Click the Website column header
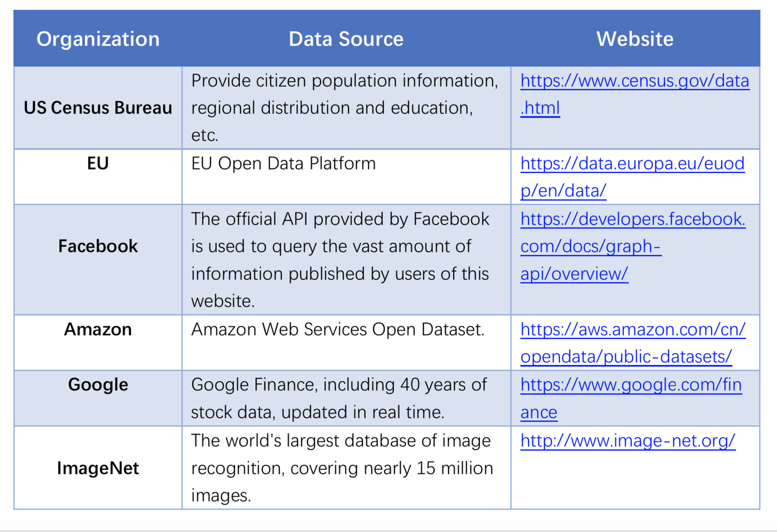Image resolution: width=777 pixels, height=532 pixels. (635, 39)
